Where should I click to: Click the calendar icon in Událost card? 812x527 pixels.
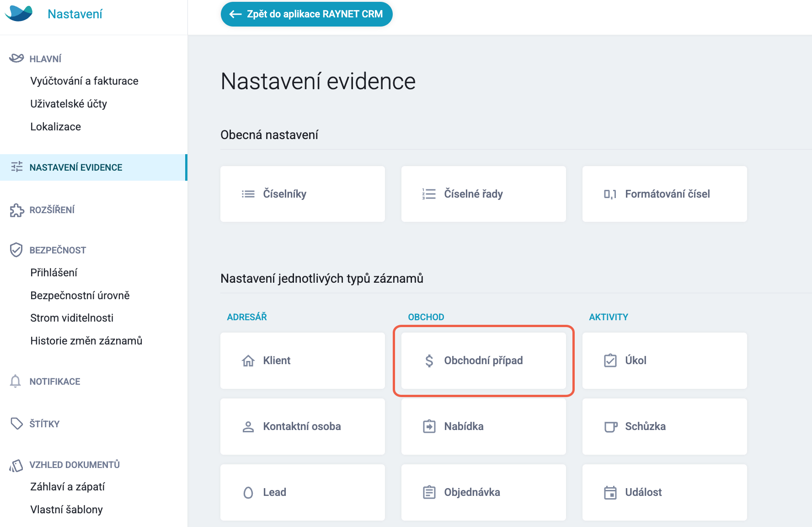point(610,492)
